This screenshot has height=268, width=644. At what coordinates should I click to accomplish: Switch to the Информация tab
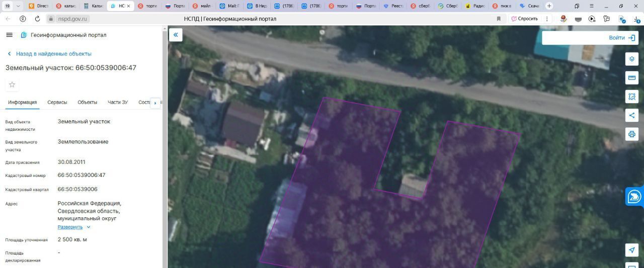[x=22, y=102]
